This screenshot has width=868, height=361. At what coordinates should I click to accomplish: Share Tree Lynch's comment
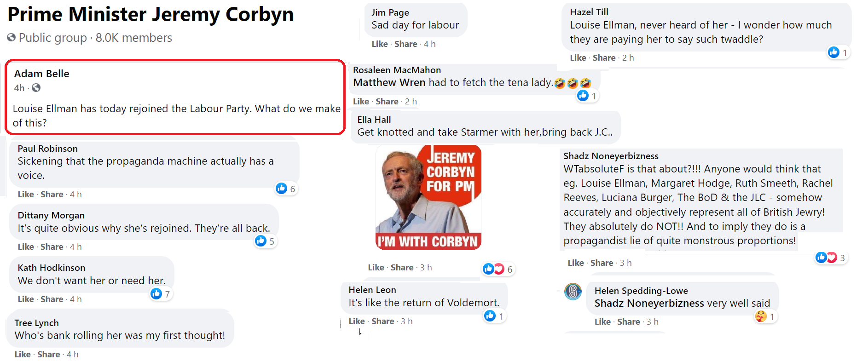48,355
